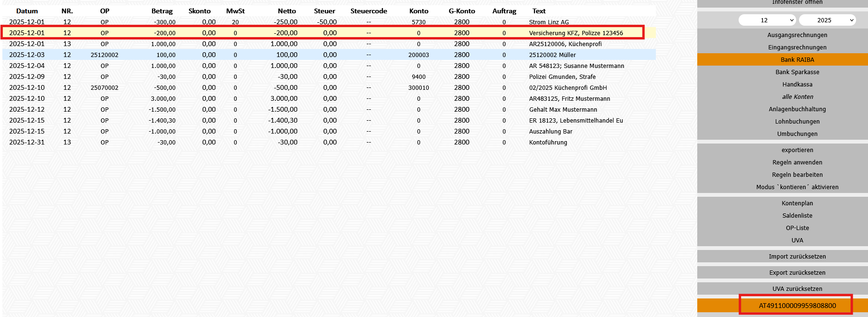This screenshot has height=317, width=868.
Task: Open the Handkassa view
Action: (x=797, y=85)
